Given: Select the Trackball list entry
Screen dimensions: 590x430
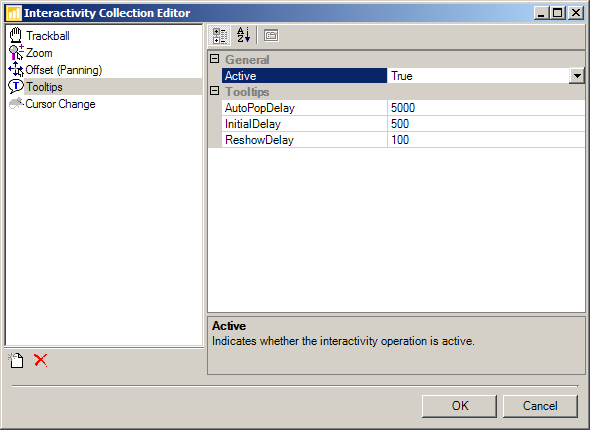Looking at the screenshot, I should [x=48, y=36].
